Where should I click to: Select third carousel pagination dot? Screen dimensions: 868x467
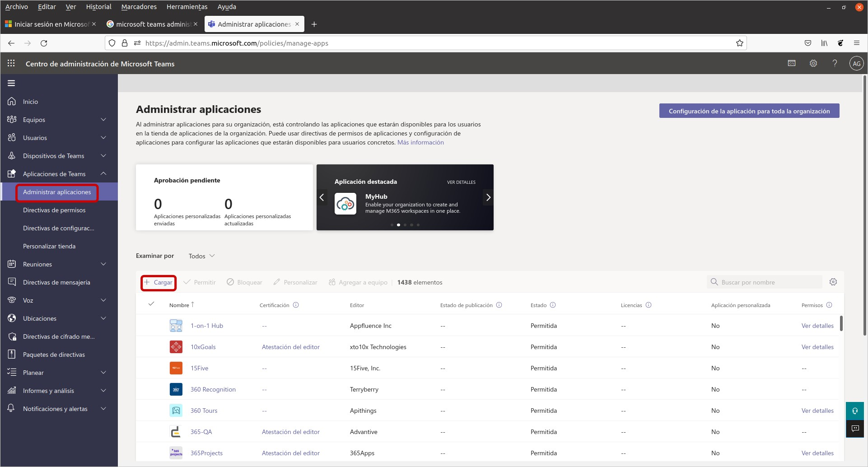click(x=405, y=225)
